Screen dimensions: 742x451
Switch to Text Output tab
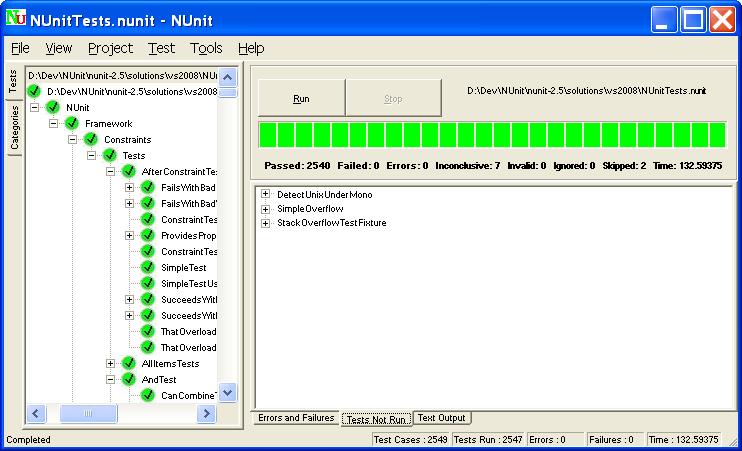click(x=442, y=418)
